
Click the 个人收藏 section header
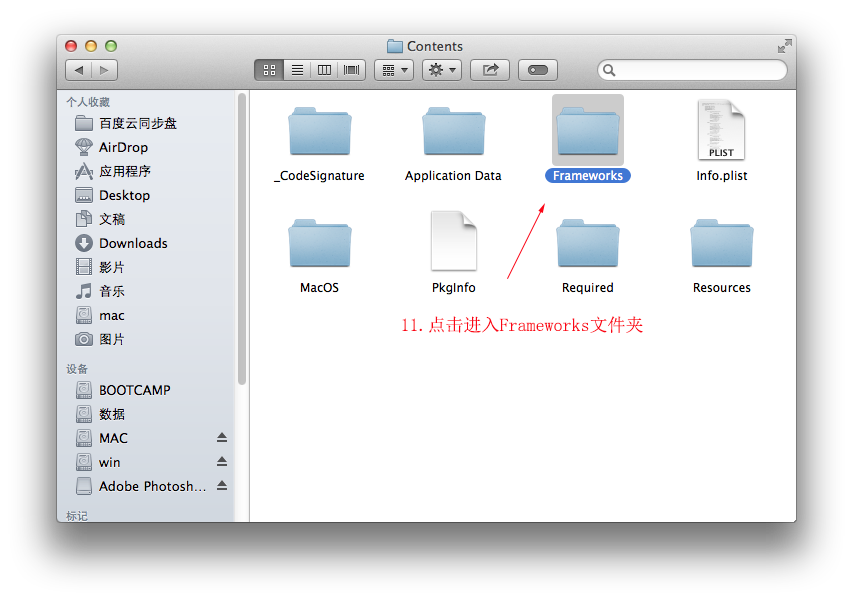[88, 102]
